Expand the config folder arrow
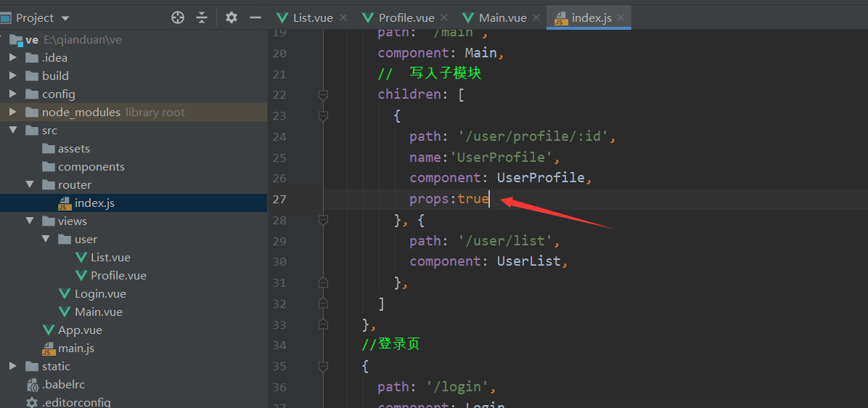Viewport: 868px width, 408px height. pos(13,94)
